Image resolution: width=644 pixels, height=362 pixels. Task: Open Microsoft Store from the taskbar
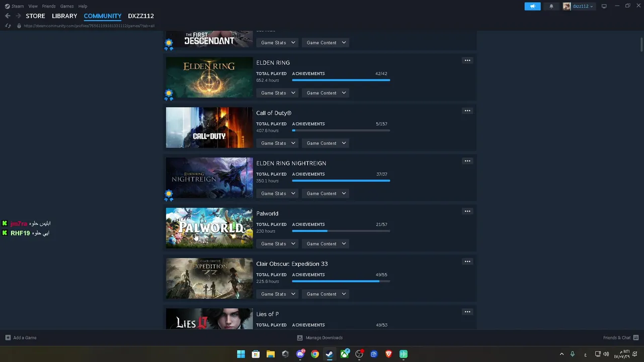256,354
